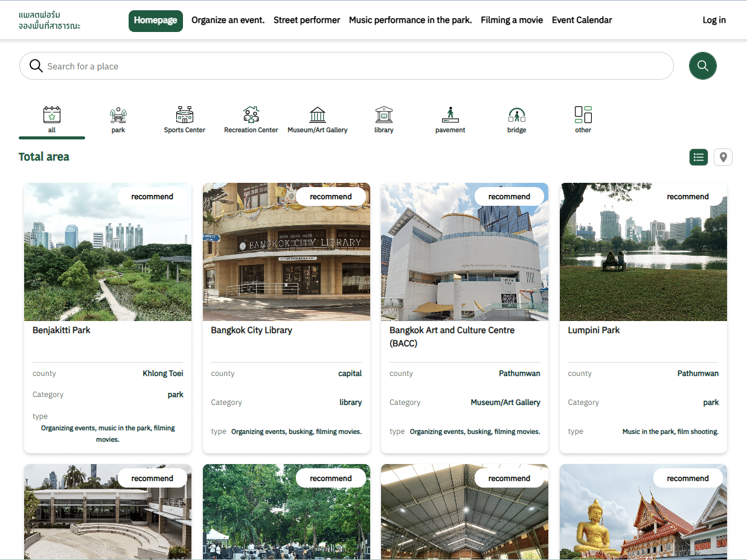Switch to map pin view icon
Image resolution: width=747 pixels, height=560 pixels.
723,157
